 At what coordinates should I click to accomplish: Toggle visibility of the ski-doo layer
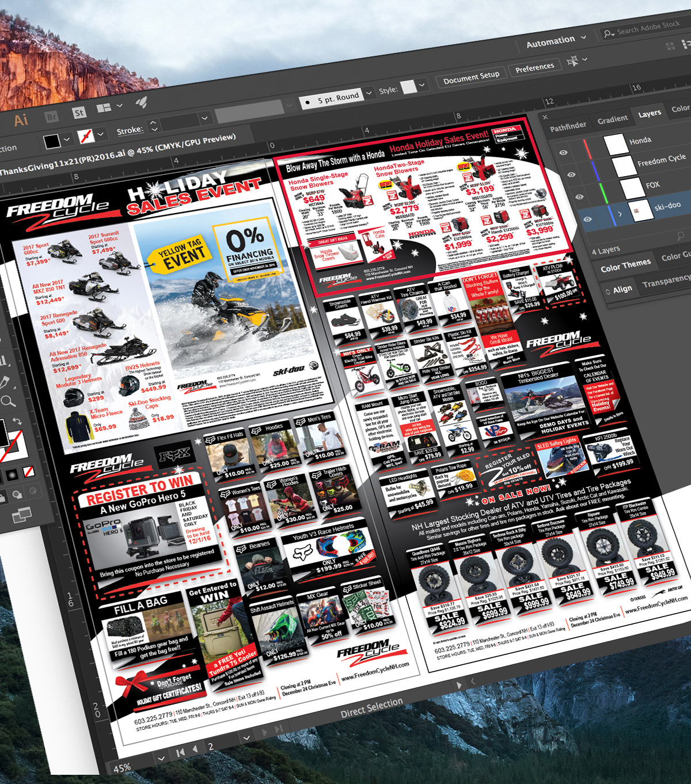[587, 219]
